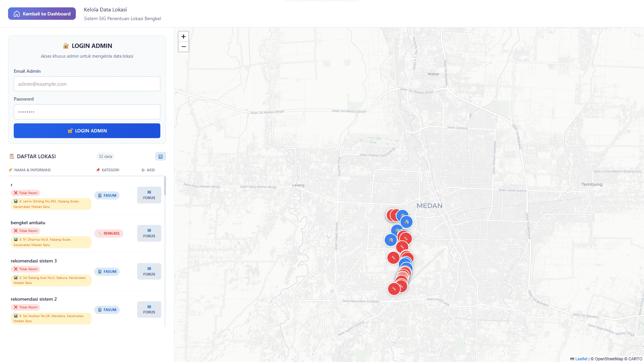Click the location list vertical scrollbar
This screenshot has width=644, height=362.
(165, 186)
